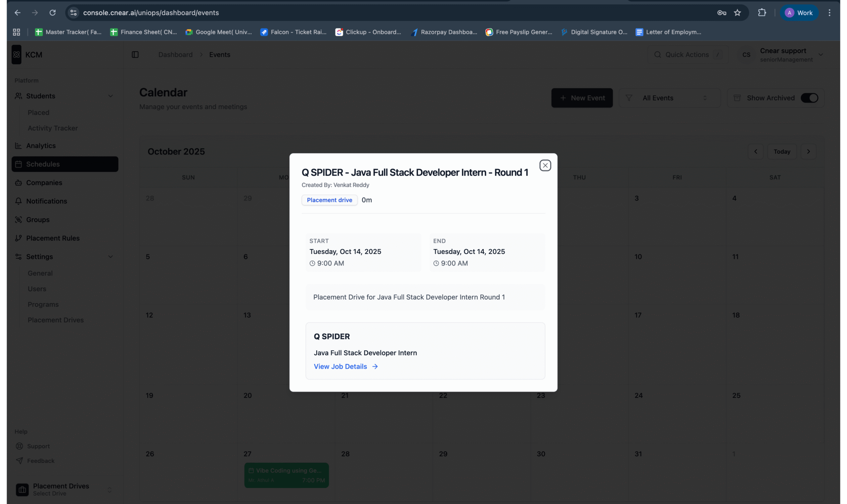Screen dimensions: 847x504
Task: Close the event details dialog
Action: [545, 165]
